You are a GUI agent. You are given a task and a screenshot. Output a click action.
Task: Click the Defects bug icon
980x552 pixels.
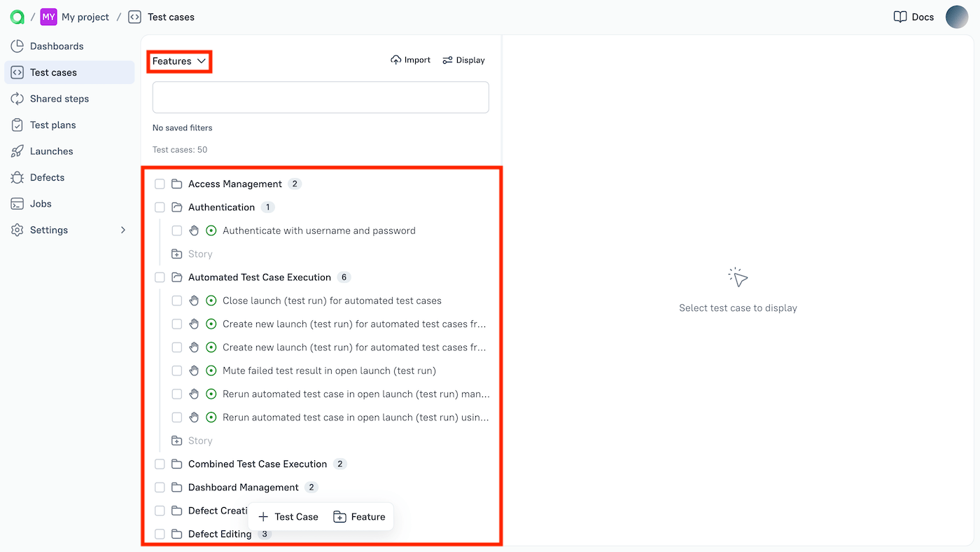(x=16, y=177)
